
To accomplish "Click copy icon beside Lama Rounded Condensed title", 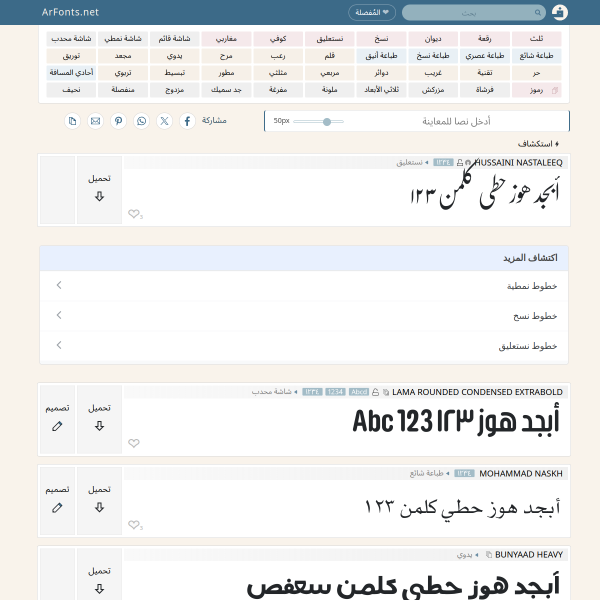I will tap(386, 392).
